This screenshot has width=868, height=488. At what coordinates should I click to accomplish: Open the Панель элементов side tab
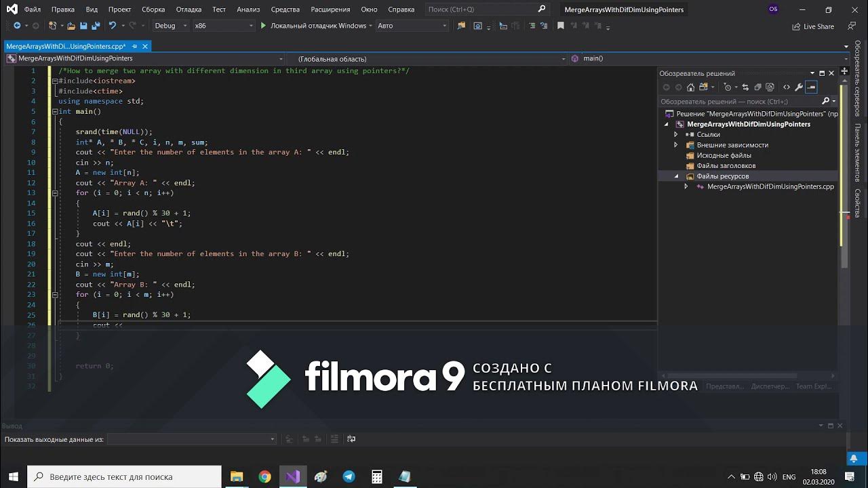coord(857,153)
